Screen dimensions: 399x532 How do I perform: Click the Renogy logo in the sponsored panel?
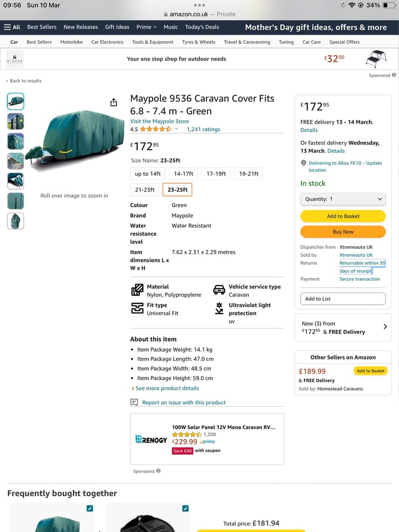tap(150, 439)
